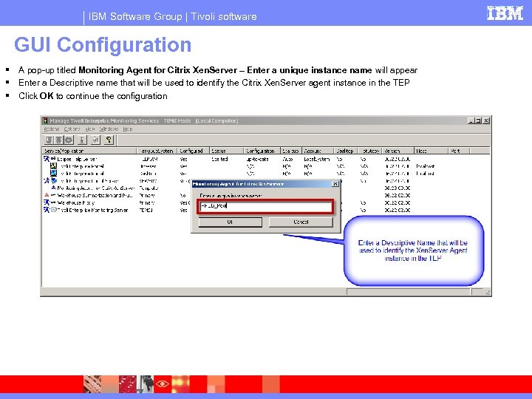Click the resize grip in the window status bar
The image size is (532, 399).
tap(488, 293)
